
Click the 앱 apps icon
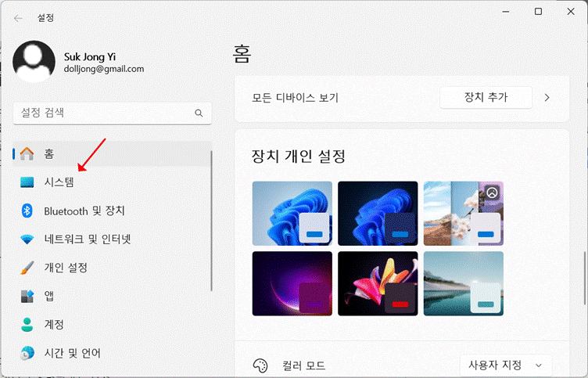tap(27, 296)
